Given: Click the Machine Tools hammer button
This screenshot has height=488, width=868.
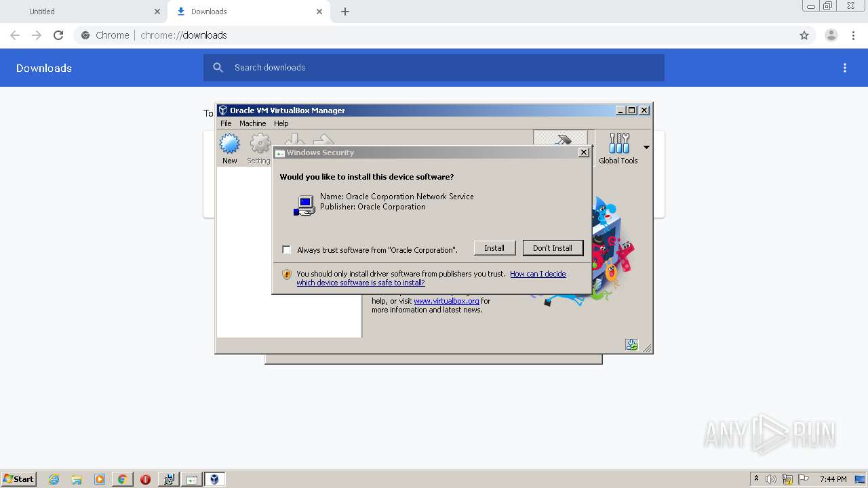Looking at the screenshot, I should coord(560,139).
